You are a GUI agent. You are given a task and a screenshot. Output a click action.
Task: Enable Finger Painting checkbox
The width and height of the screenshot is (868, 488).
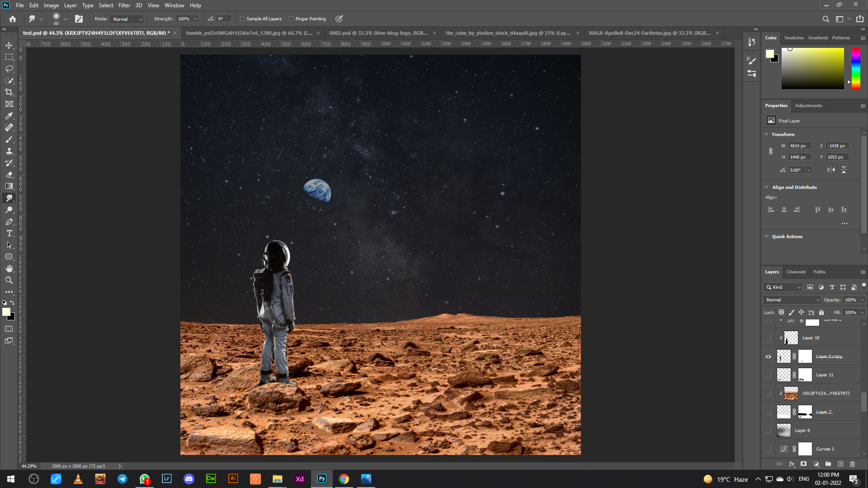[291, 19]
